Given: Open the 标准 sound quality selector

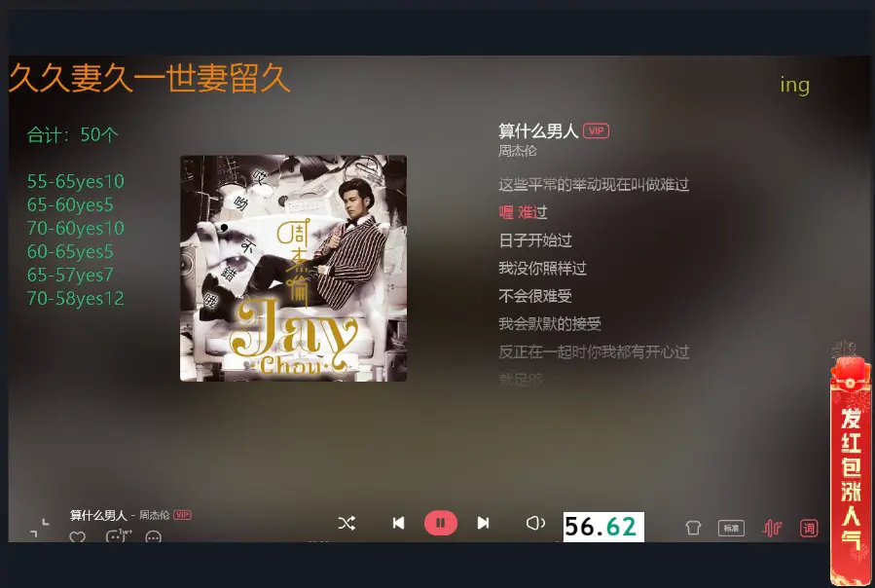Looking at the screenshot, I should point(731,528).
